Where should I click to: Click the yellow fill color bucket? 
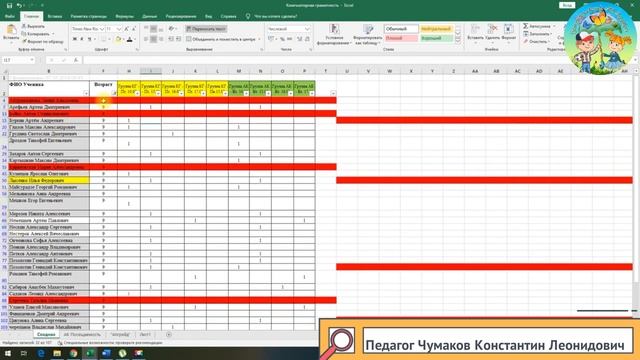118,39
